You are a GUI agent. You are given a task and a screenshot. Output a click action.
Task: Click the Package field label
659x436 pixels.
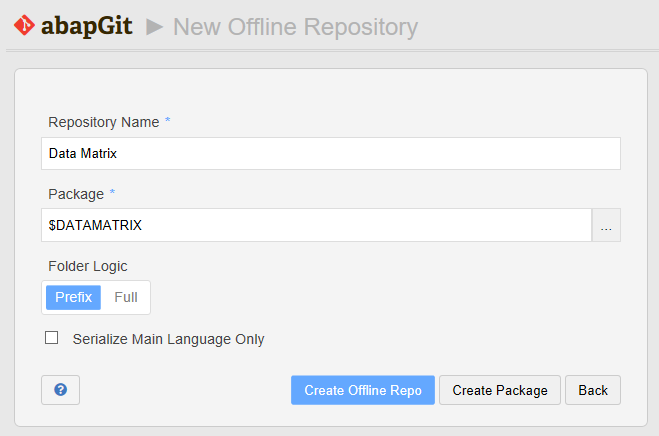(76, 194)
